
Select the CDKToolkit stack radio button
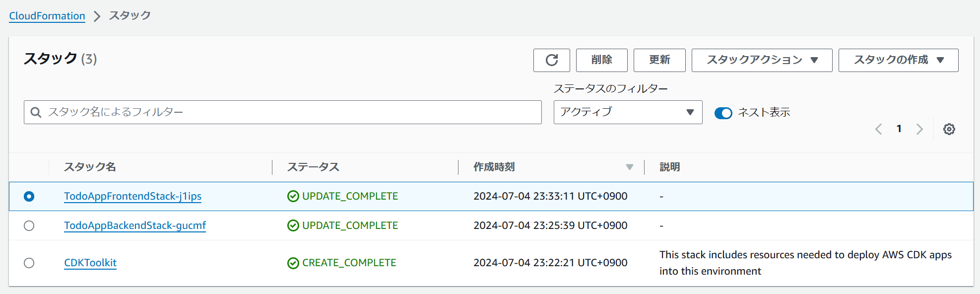tap(29, 263)
